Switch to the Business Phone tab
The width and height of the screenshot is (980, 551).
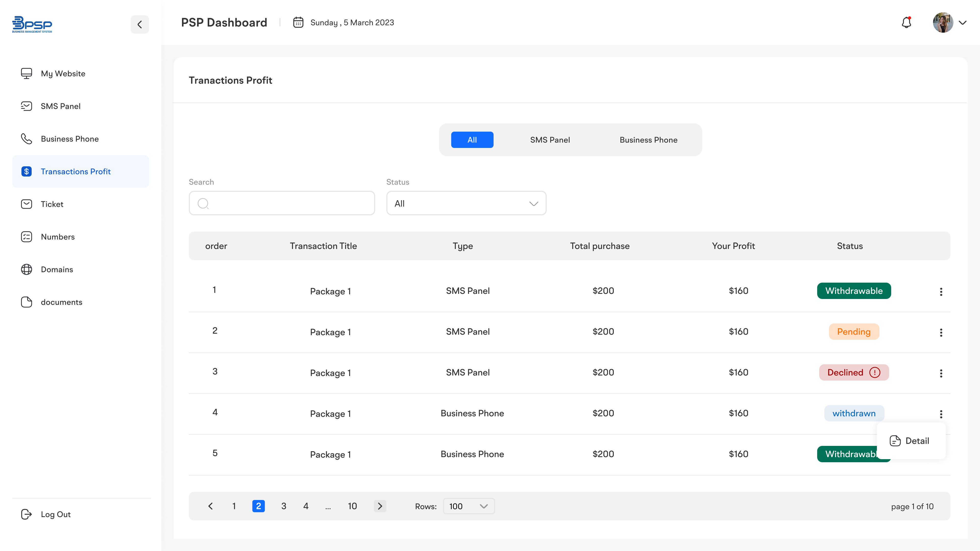(648, 140)
